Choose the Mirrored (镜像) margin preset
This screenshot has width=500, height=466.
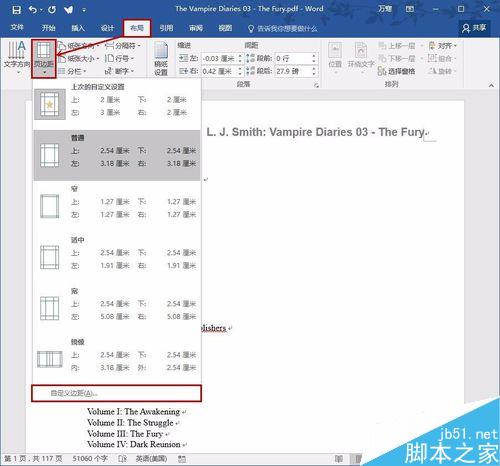click(x=117, y=359)
